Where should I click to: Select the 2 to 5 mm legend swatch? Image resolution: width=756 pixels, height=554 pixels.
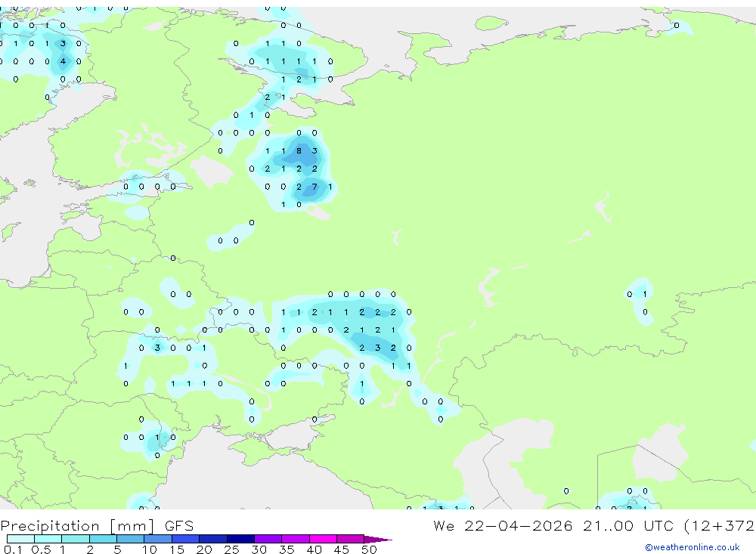[103, 539]
